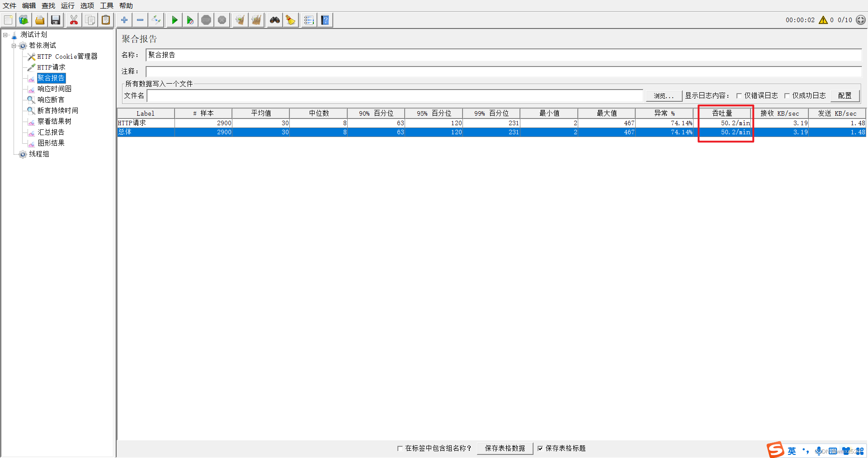868x458 pixels.
Task: Click the Cut scissors icon
Action: pyautogui.click(x=74, y=20)
